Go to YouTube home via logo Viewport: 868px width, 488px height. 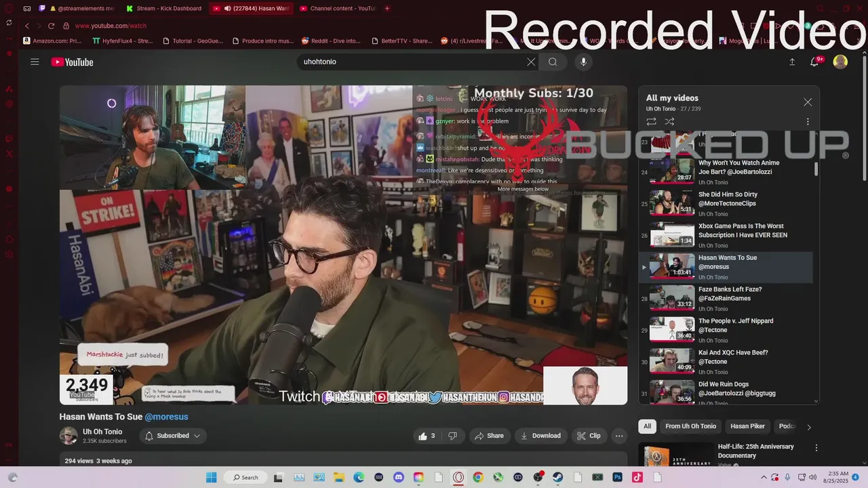72,62
